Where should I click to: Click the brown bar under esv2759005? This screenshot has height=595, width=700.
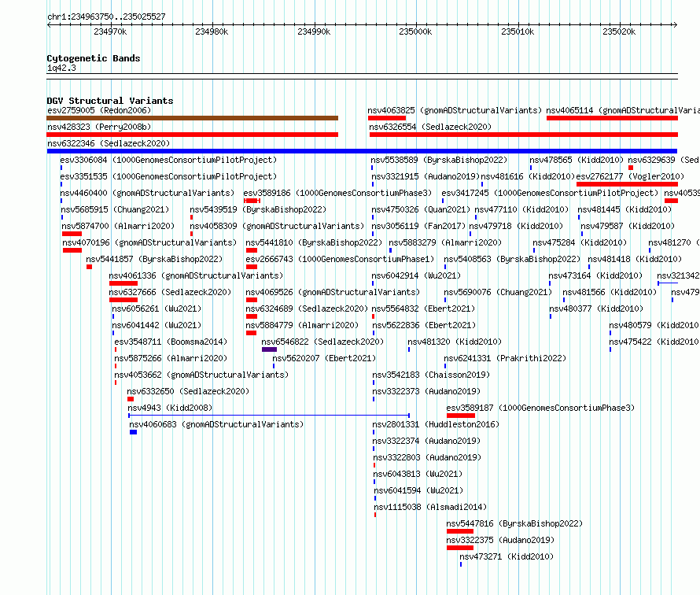click(193, 118)
